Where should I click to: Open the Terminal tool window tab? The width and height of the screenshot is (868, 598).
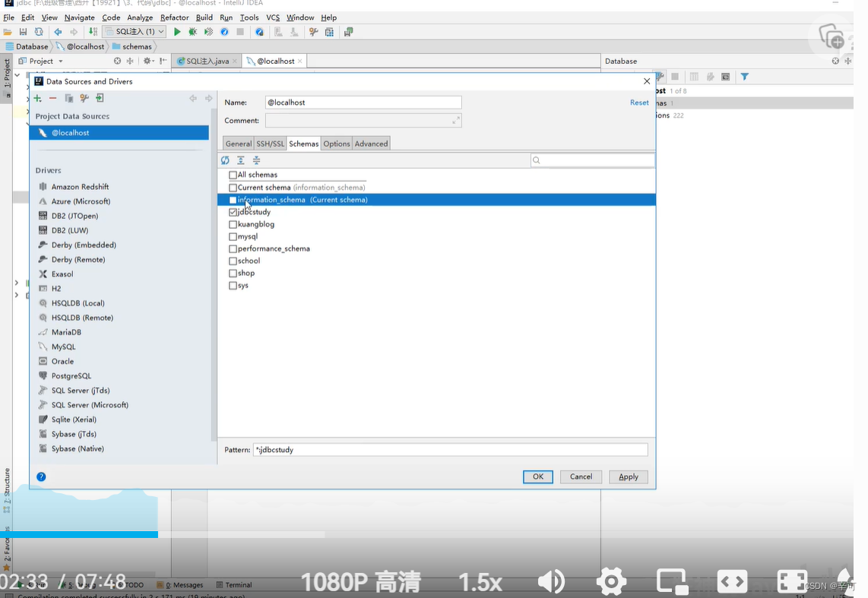pos(234,585)
